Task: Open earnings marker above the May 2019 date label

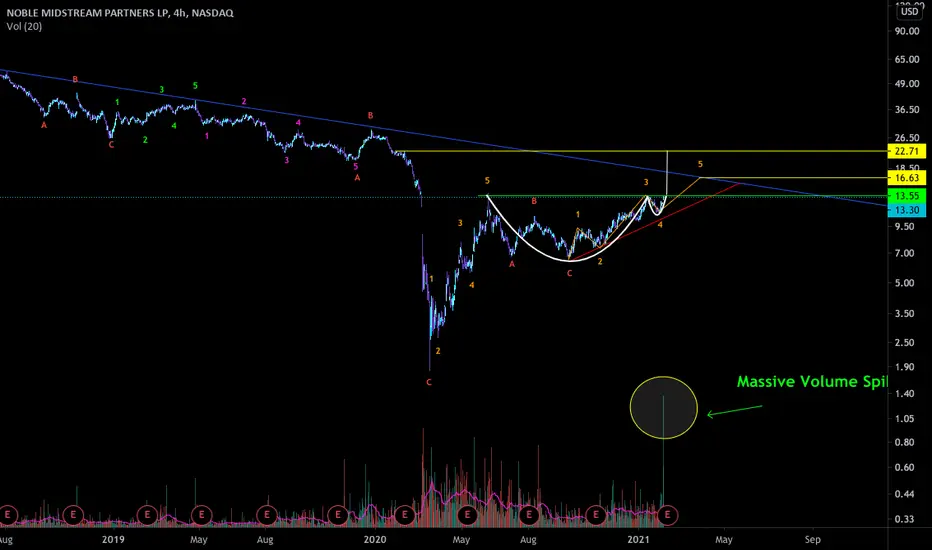Action: [x=201, y=514]
